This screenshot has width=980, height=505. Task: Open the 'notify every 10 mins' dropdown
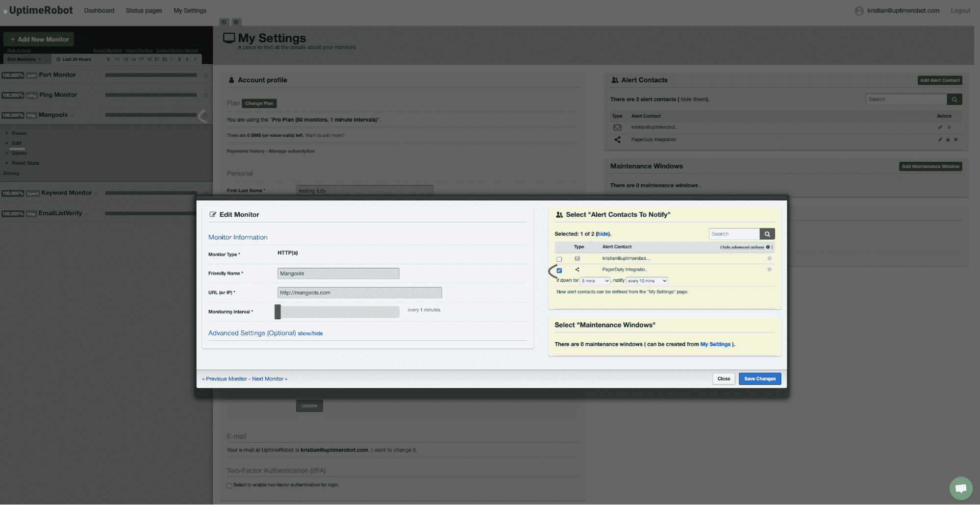tap(647, 280)
